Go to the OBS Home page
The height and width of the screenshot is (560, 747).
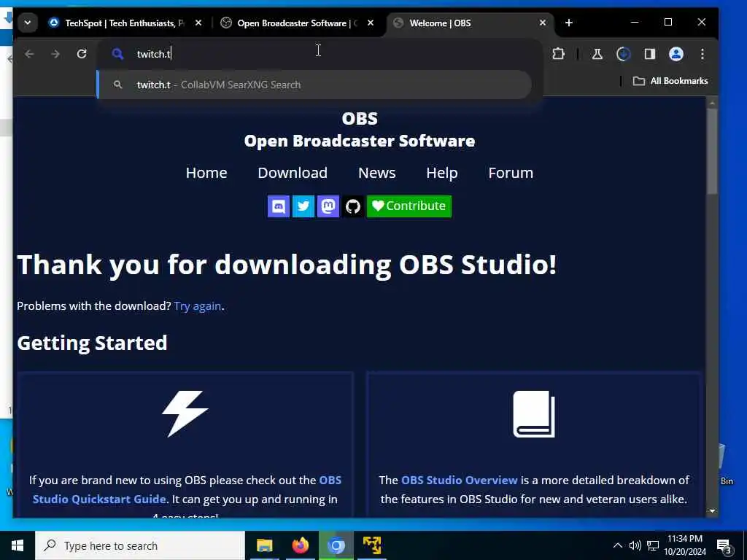tap(206, 173)
